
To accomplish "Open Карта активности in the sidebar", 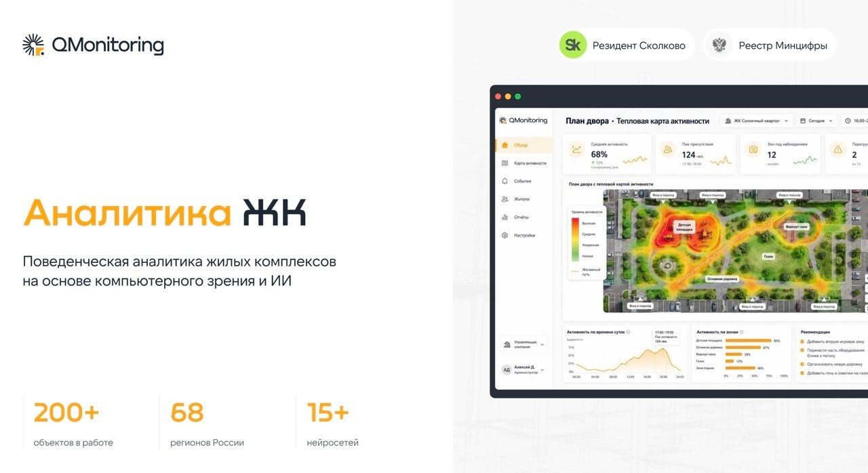I will [524, 163].
